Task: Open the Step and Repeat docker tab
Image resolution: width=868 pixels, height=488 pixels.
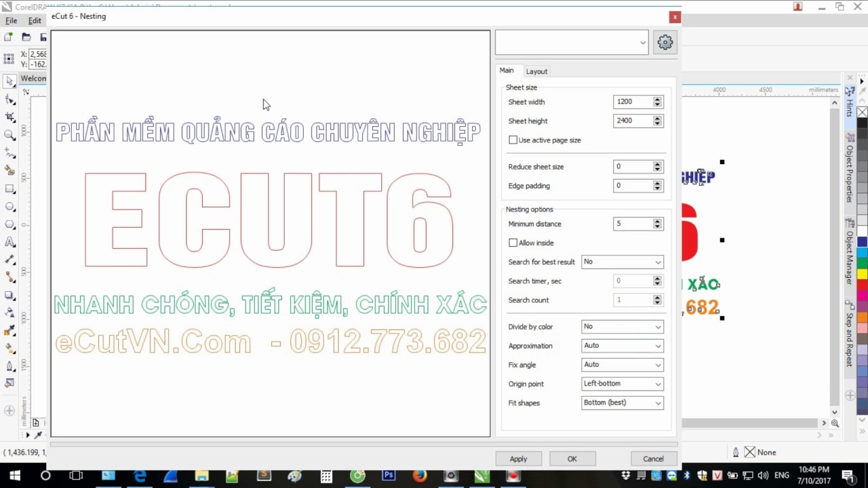Action: pos(850,335)
